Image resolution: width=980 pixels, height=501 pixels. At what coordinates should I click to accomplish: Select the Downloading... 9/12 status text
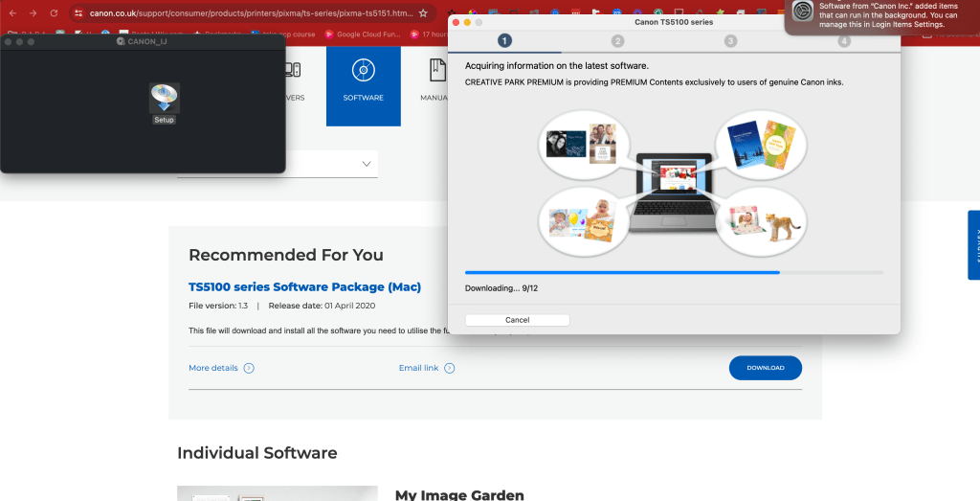point(501,288)
